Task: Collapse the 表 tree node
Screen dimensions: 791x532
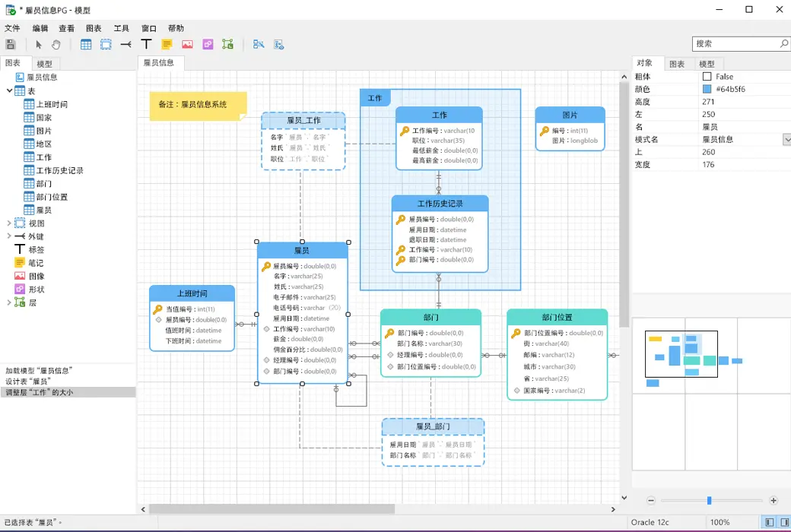Action: point(9,90)
